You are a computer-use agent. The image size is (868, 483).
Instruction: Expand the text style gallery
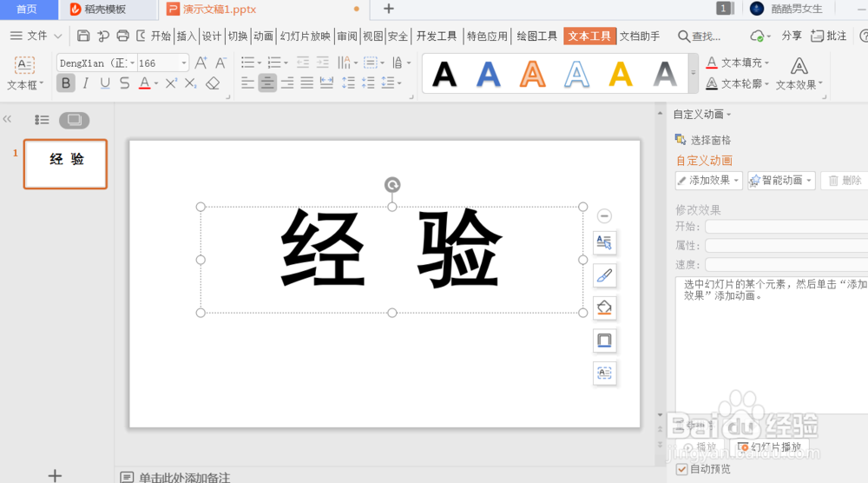tap(693, 73)
